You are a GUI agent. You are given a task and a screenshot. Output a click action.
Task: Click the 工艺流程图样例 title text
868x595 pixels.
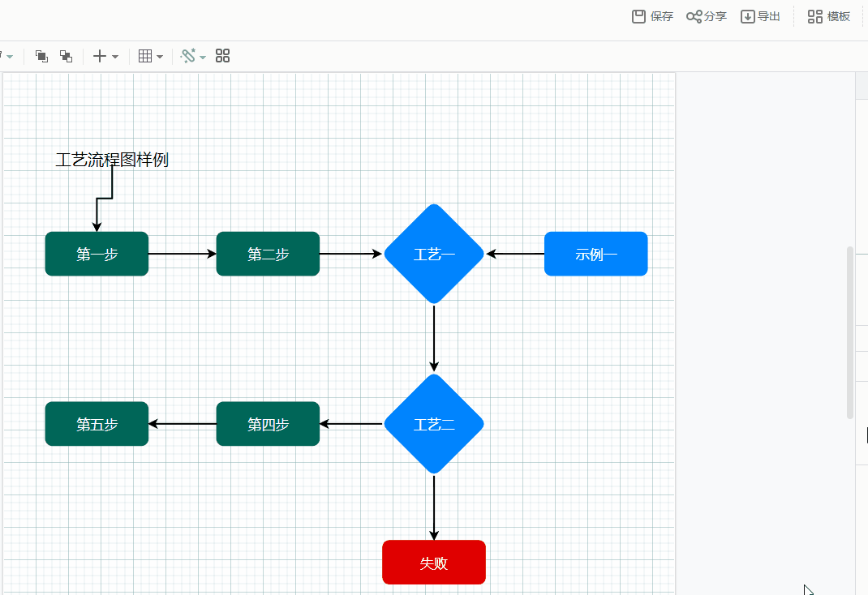point(112,160)
